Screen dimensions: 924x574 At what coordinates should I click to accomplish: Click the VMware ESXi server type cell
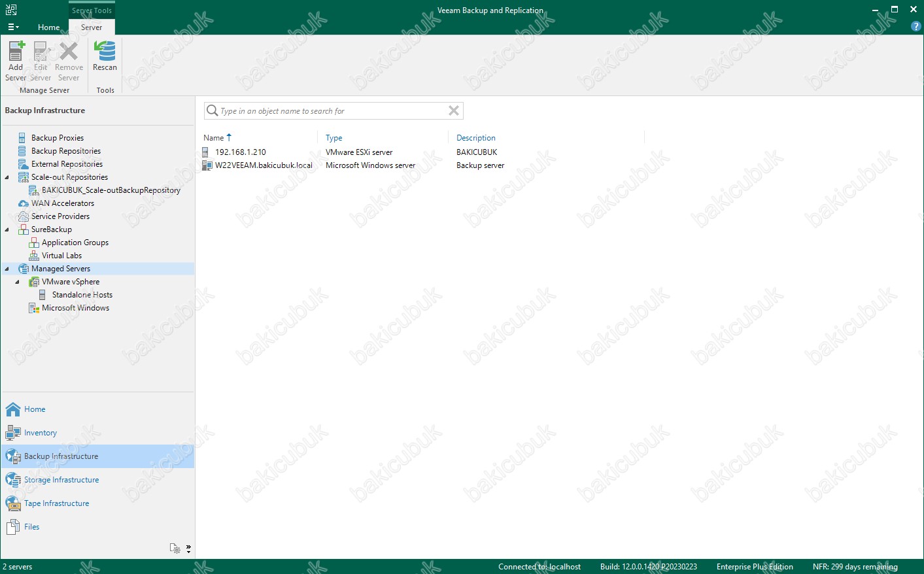coord(359,152)
